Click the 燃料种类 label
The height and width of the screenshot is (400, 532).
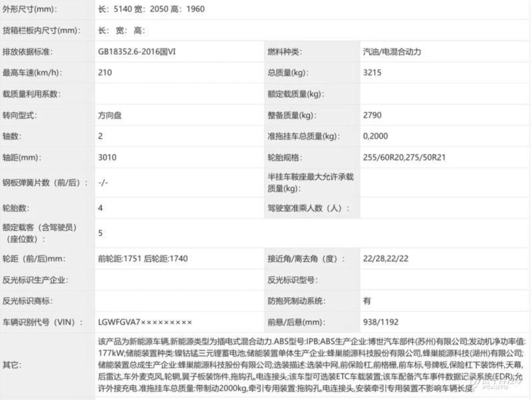pos(284,52)
